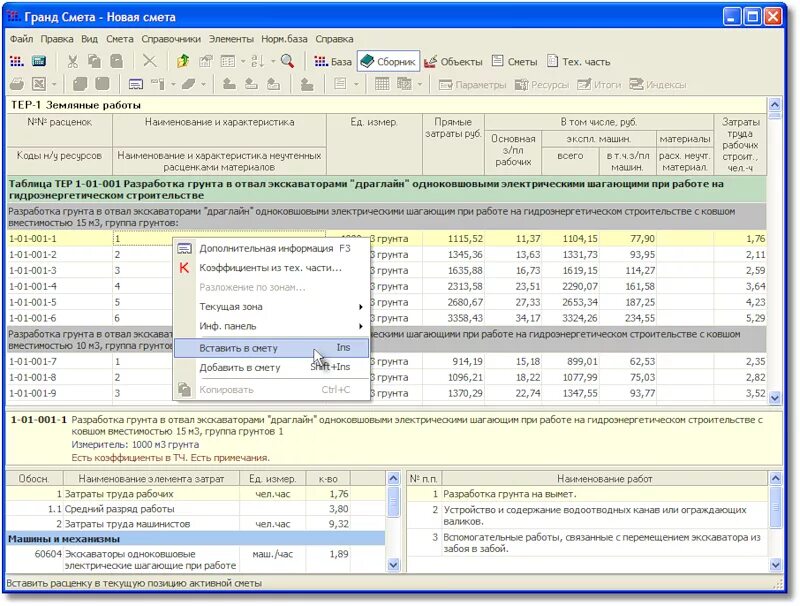Open the Файл menu
Screen dimensions: 800x606
(21, 39)
